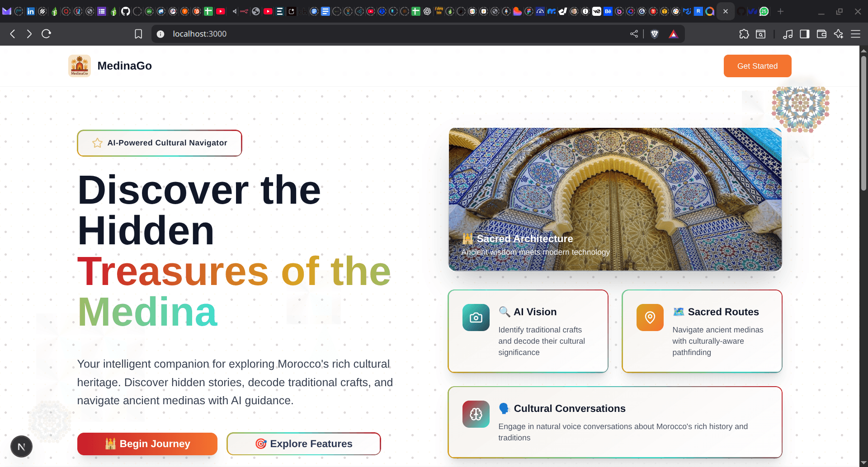The height and width of the screenshot is (467, 868).
Task: Open the Brave Rewards triangle icon
Action: (x=673, y=34)
